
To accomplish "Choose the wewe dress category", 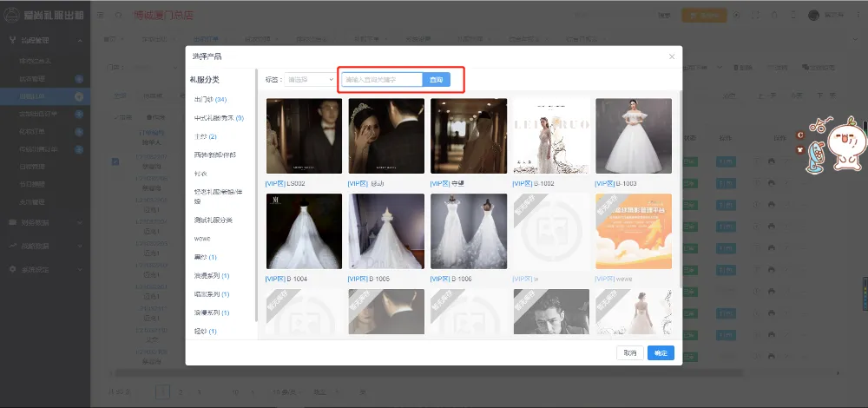I will click(202, 238).
